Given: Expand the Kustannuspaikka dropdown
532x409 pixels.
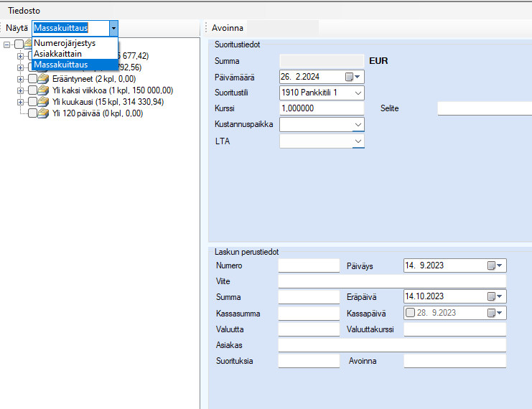Looking at the screenshot, I should pyautogui.click(x=358, y=124).
